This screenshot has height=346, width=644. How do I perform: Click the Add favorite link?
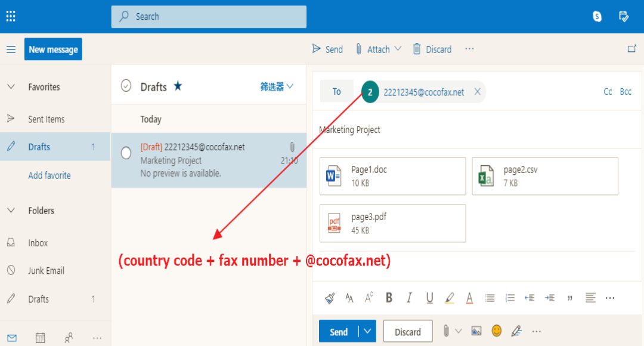pos(49,175)
